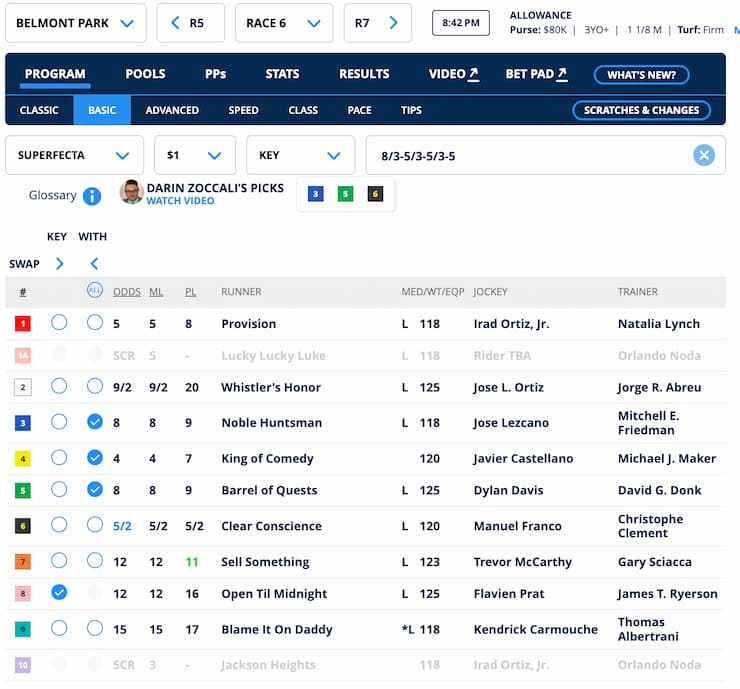Check Sell Something in WITH column
This screenshot has width=740, height=689.
click(95, 561)
